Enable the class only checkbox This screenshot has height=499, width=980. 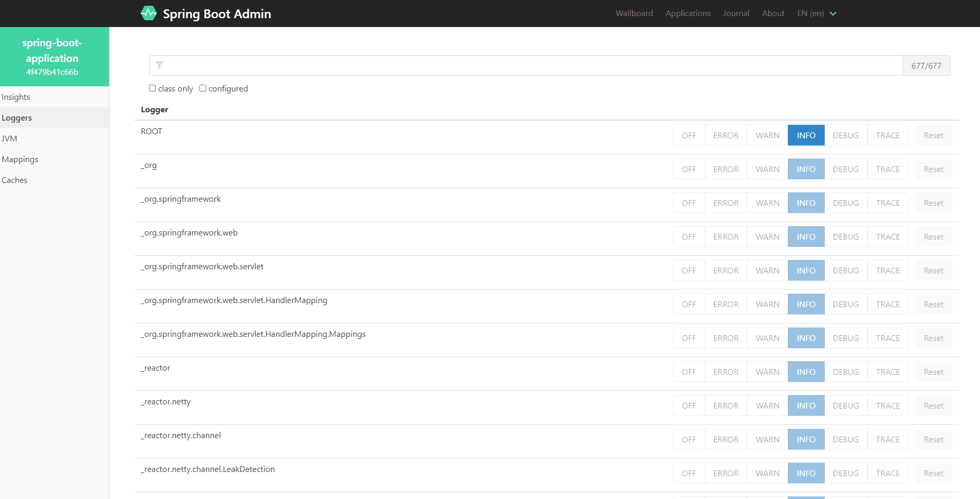(153, 88)
